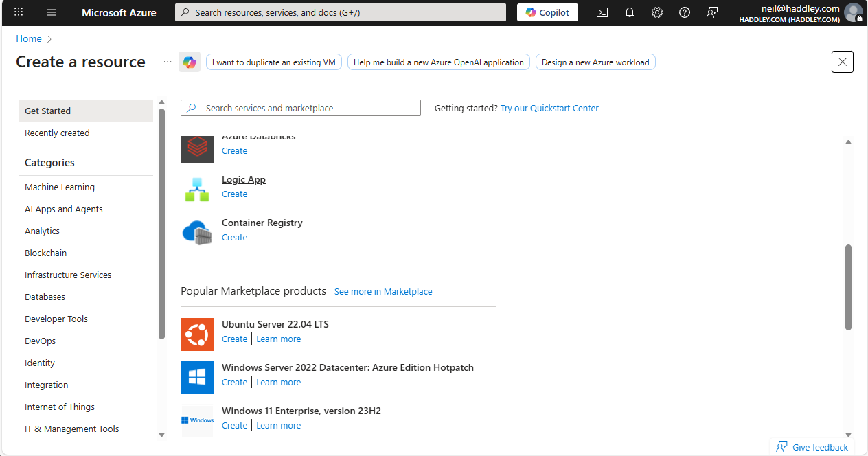Expand the ellipsis more options next to title
This screenshot has height=456, width=868.
click(x=168, y=62)
